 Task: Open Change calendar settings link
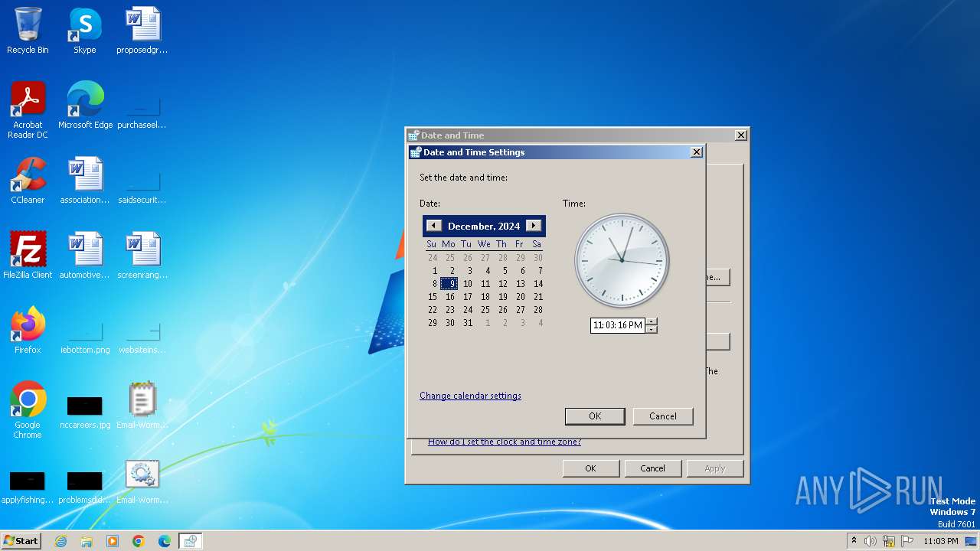(x=470, y=396)
